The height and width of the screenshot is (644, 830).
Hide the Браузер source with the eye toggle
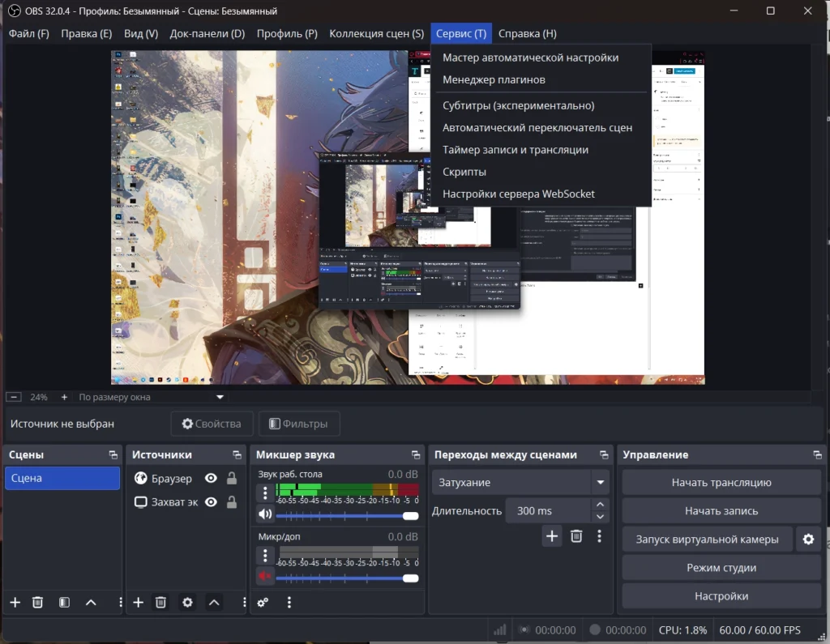click(x=209, y=479)
